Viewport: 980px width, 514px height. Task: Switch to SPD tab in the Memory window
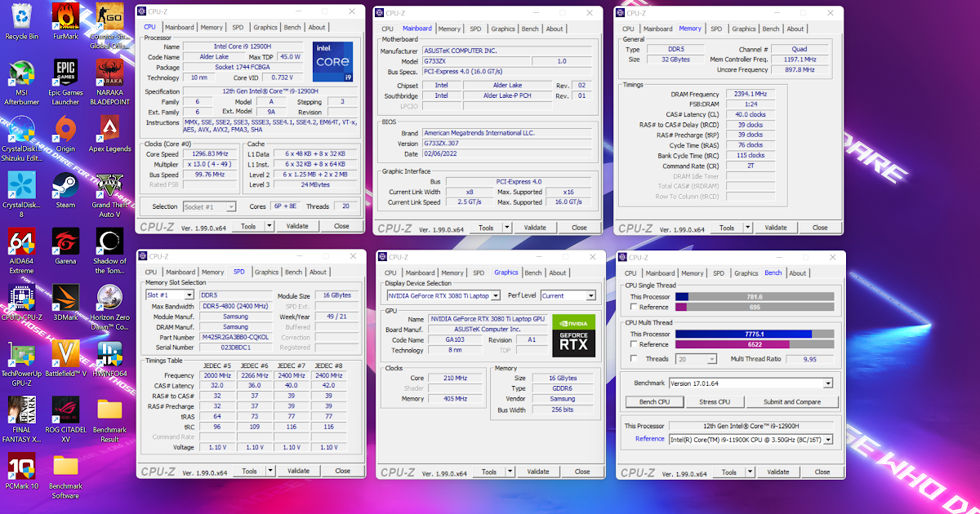coord(716,29)
